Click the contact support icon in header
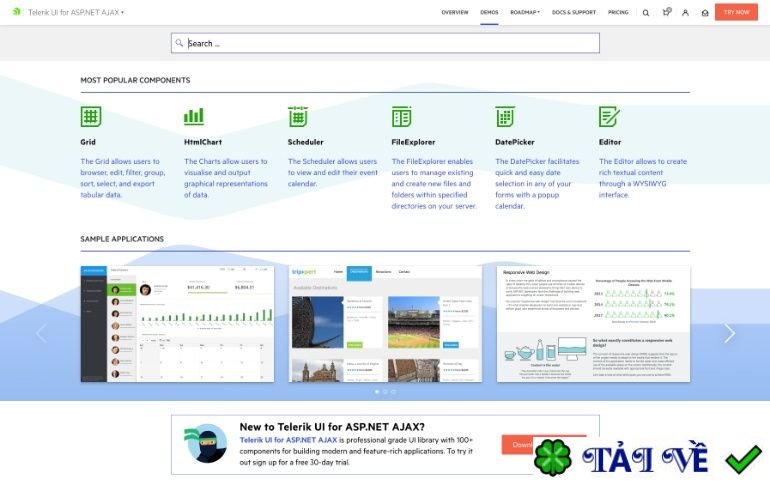Image resolution: width=770 pixels, height=484 pixels. tap(705, 13)
